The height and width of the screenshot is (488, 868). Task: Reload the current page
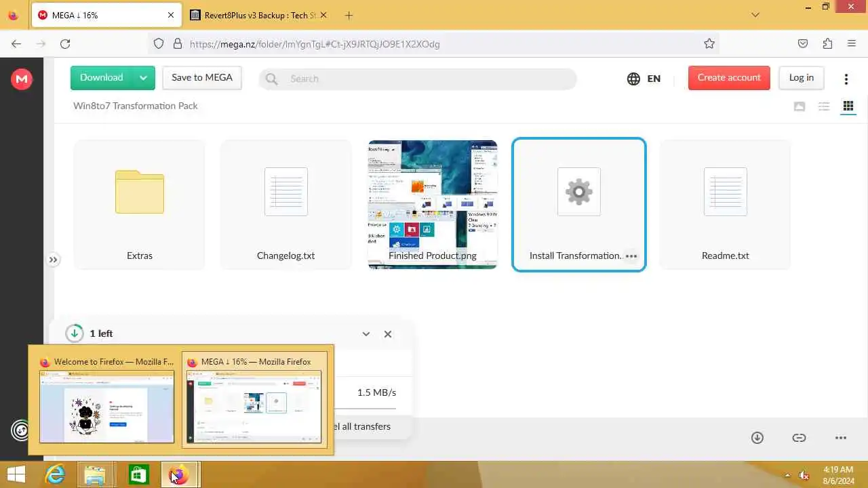[x=65, y=43]
